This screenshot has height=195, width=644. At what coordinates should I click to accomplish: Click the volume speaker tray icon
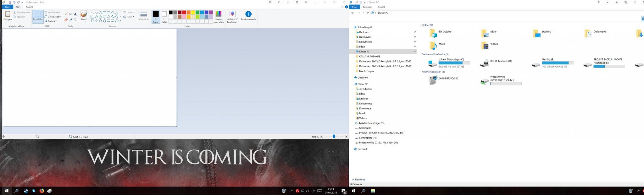point(307,191)
